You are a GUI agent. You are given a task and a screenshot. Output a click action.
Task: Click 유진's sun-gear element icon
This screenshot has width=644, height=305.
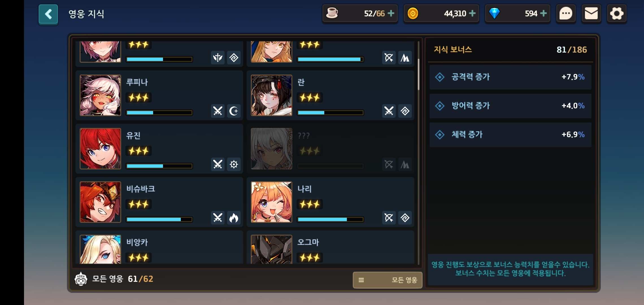pos(234,164)
